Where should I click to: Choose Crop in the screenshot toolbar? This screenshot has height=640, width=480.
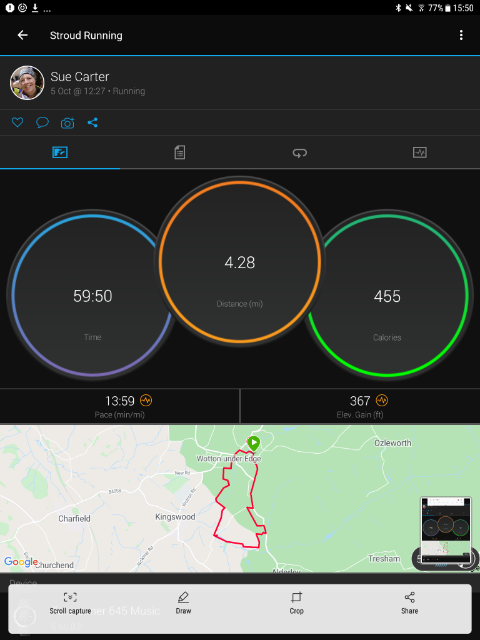296,603
